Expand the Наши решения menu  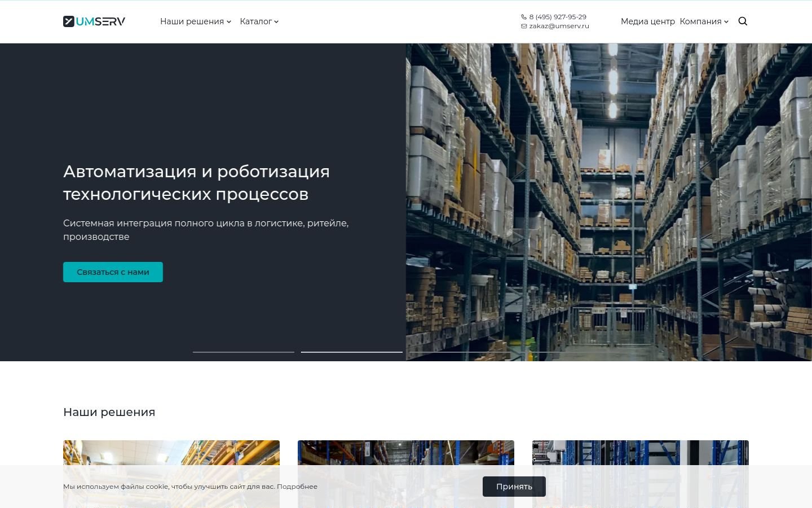196,21
